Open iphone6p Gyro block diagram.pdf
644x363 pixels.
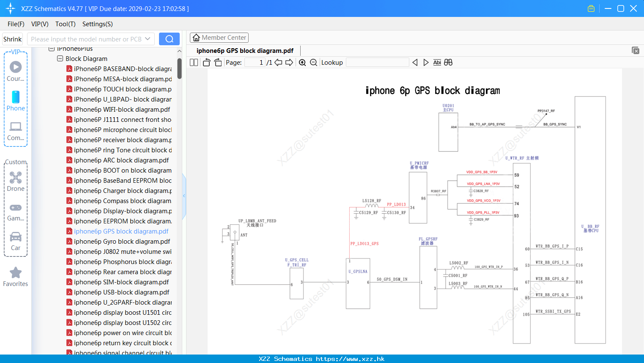[x=118, y=242]
